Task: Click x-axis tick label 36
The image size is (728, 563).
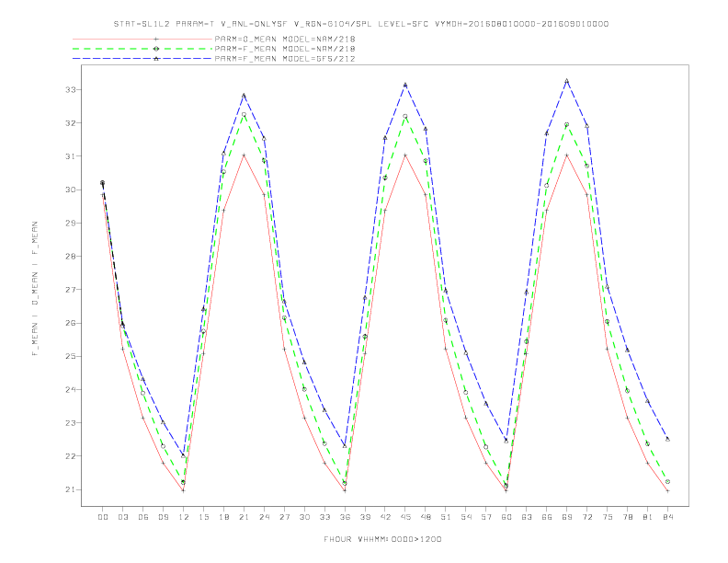Action: [345, 517]
